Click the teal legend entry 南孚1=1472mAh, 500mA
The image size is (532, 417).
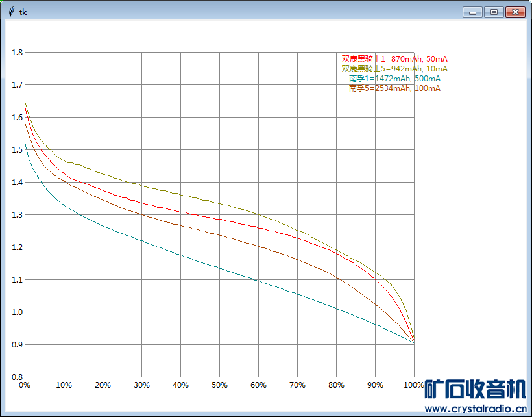point(395,79)
